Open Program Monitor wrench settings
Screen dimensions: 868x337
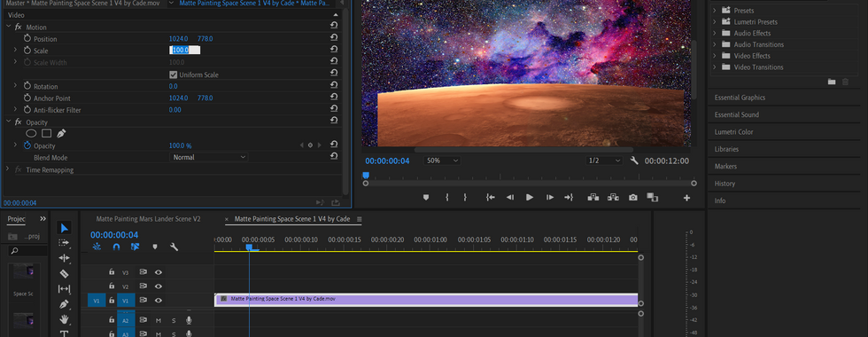[x=634, y=161]
